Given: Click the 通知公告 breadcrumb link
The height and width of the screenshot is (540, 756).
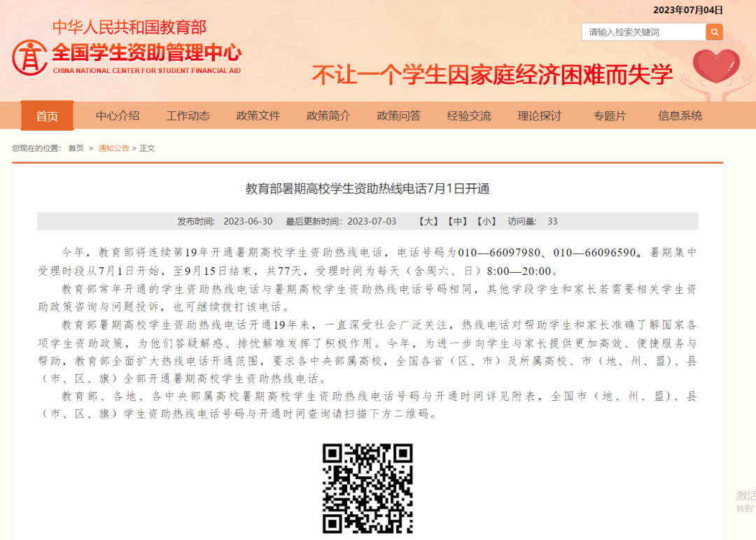Looking at the screenshot, I should [113, 148].
